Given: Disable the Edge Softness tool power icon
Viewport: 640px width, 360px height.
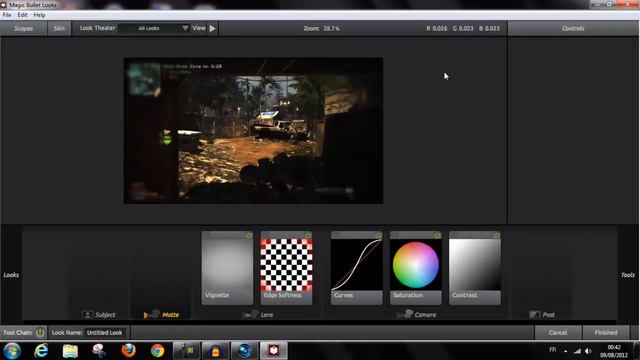Looking at the screenshot, I should coord(308,236).
